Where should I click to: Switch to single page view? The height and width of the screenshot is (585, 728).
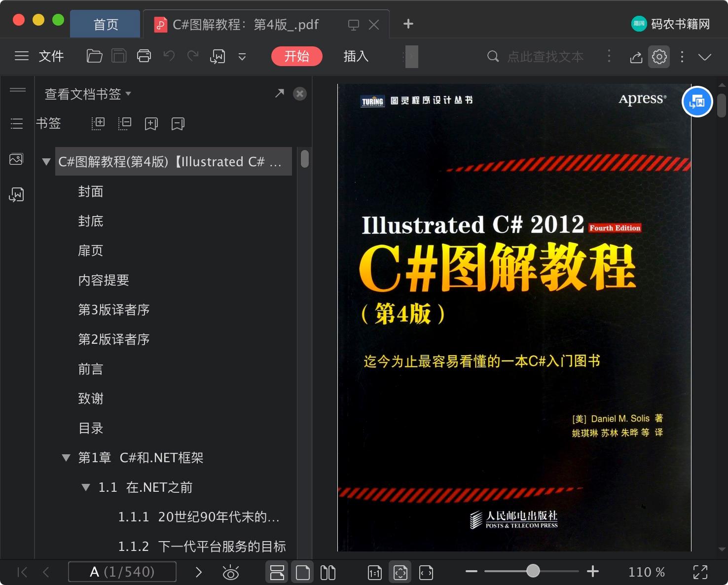[x=303, y=572]
